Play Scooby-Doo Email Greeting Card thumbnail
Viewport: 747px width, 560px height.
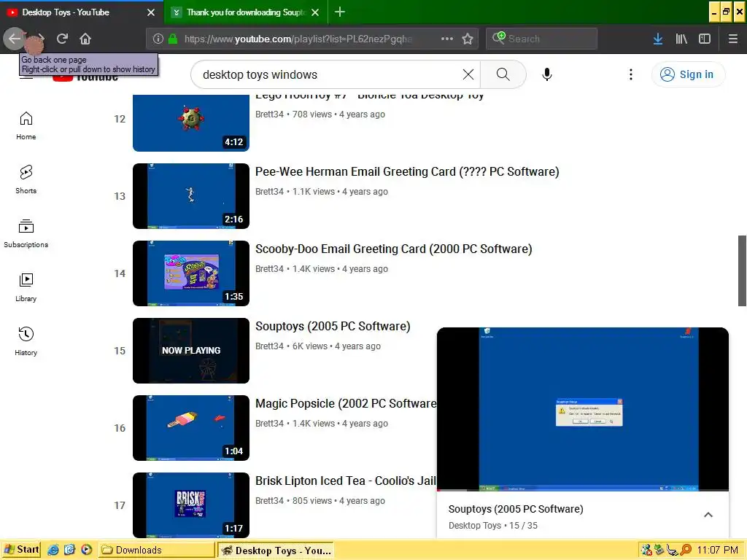tap(191, 273)
